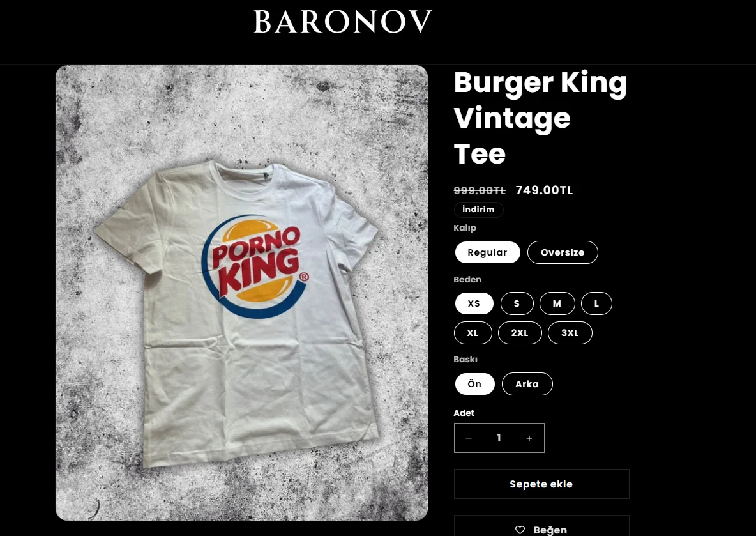This screenshot has height=536, width=756.
Task: Select size 3XL
Action: click(570, 333)
